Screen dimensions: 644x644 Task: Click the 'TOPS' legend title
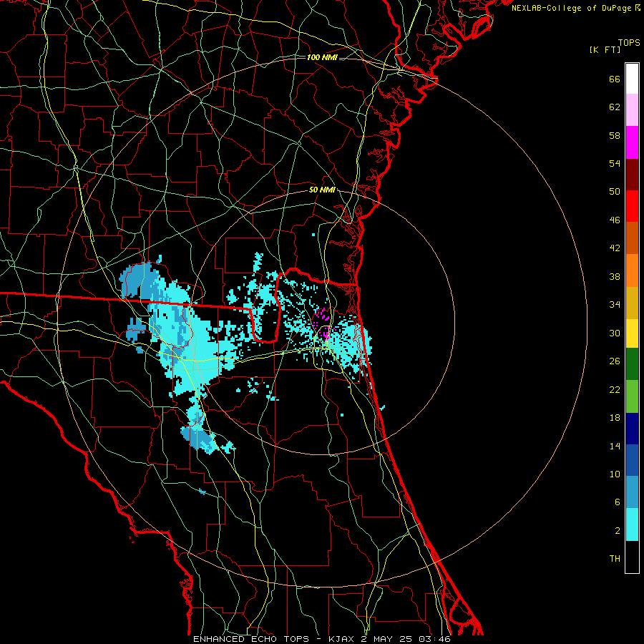click(629, 43)
